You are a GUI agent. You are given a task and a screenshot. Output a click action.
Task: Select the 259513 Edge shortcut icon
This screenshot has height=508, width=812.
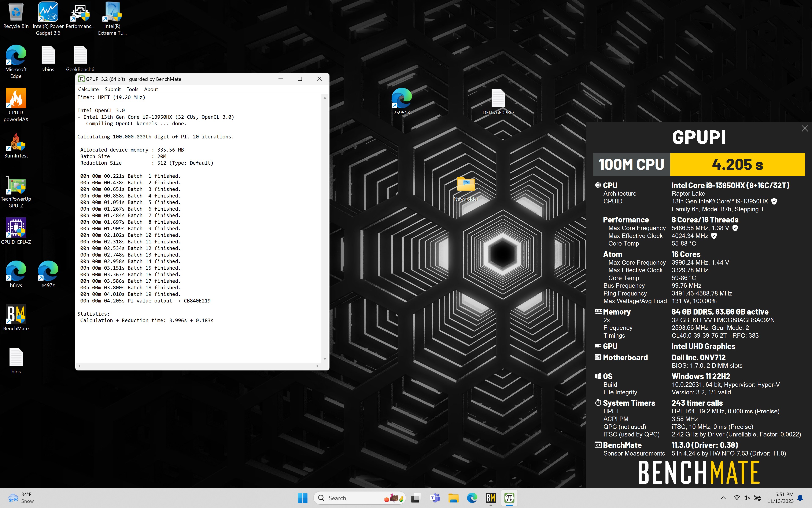pyautogui.click(x=401, y=101)
